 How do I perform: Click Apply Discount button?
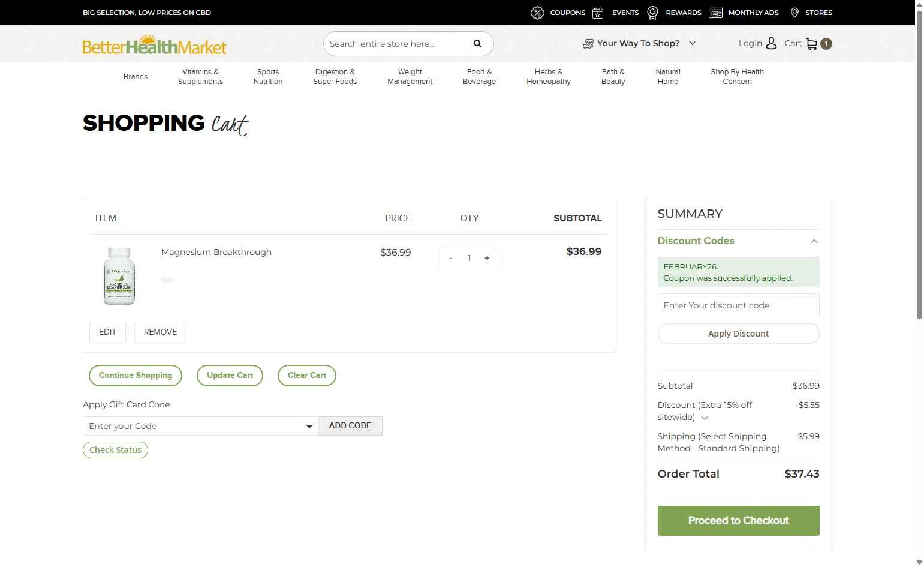[738, 334]
